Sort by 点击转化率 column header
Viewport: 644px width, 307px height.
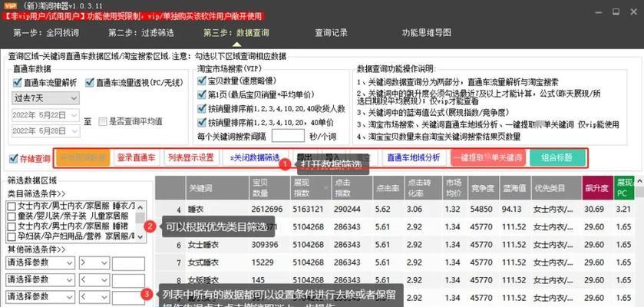point(423,188)
